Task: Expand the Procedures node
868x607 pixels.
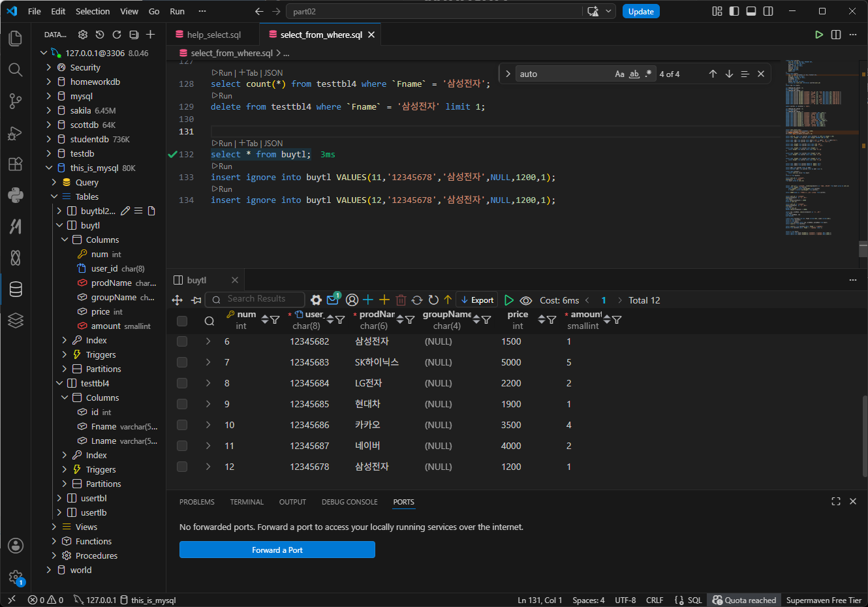Action: point(54,555)
